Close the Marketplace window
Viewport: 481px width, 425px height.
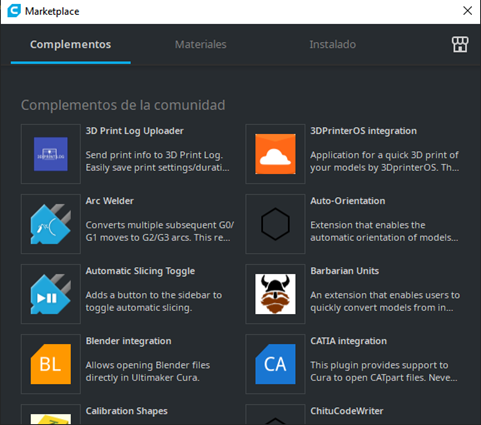pyautogui.click(x=467, y=11)
